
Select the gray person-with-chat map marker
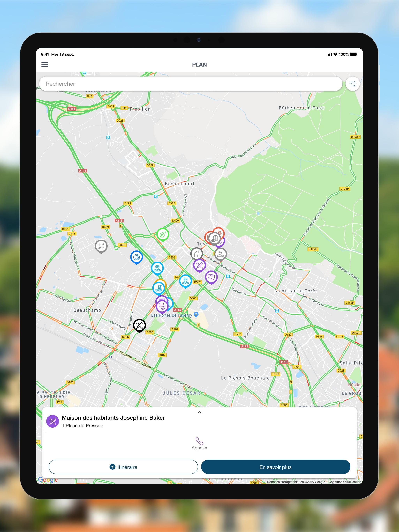click(220, 254)
